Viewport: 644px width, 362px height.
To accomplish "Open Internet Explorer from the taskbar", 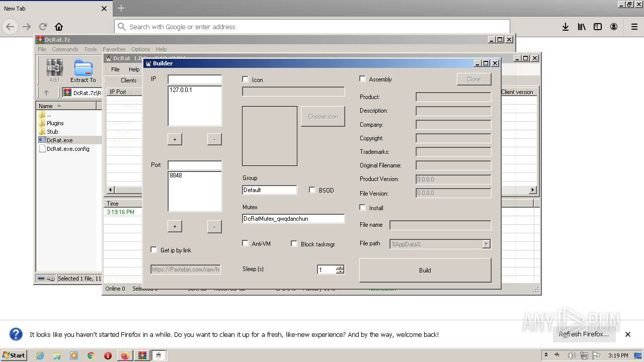I will 40,355.
